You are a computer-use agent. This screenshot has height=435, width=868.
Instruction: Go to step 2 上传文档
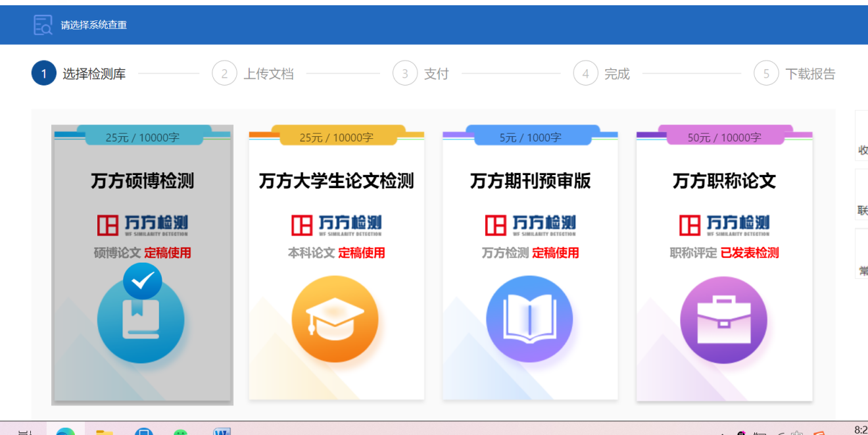pyautogui.click(x=253, y=74)
